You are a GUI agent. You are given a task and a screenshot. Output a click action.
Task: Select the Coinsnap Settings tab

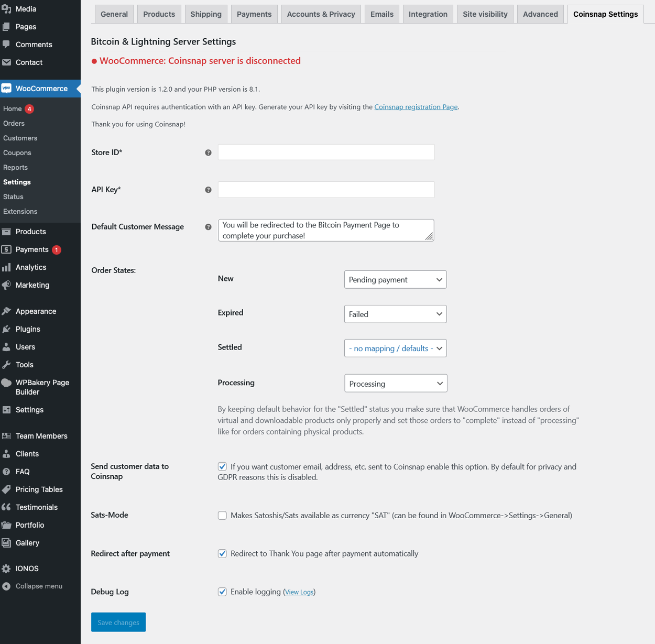click(x=606, y=14)
